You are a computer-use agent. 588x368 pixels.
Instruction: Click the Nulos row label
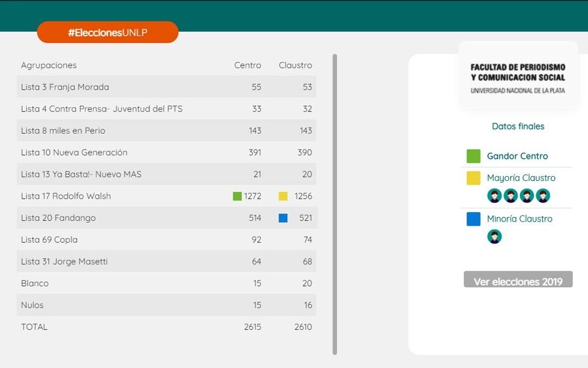pyautogui.click(x=32, y=305)
